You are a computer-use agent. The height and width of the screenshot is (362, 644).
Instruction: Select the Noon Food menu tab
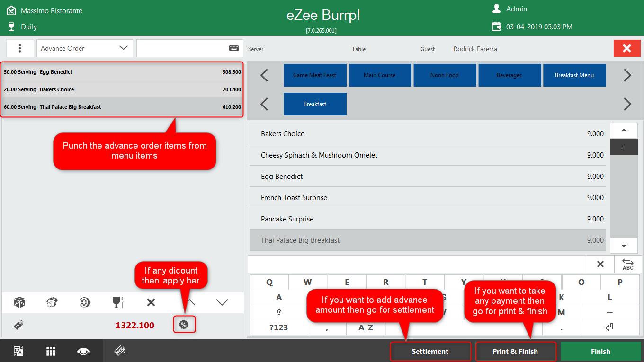[x=445, y=75]
